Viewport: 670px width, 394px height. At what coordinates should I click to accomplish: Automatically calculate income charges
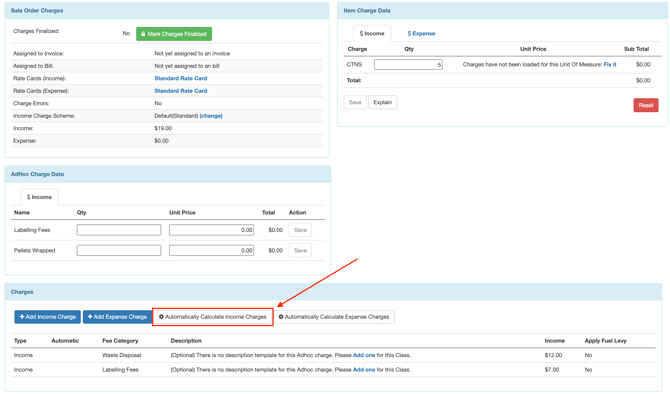click(213, 317)
